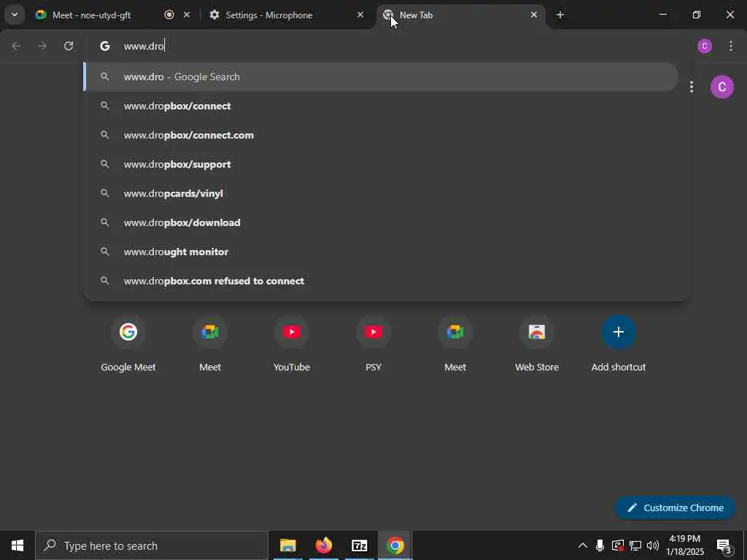
Task: Open the Chrome three-dot menu
Action: coord(731,46)
